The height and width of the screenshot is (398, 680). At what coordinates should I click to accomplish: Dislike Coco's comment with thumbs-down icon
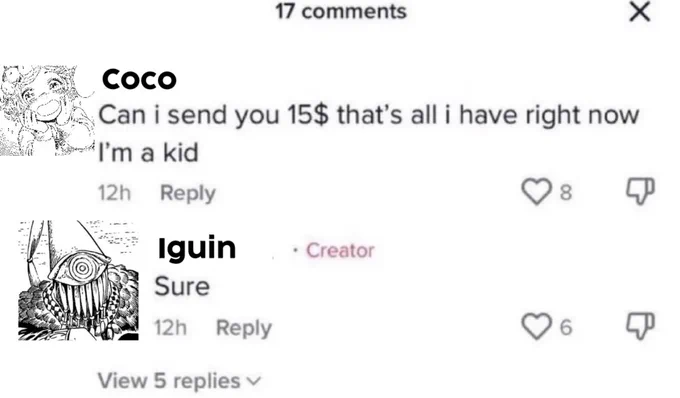[640, 191]
